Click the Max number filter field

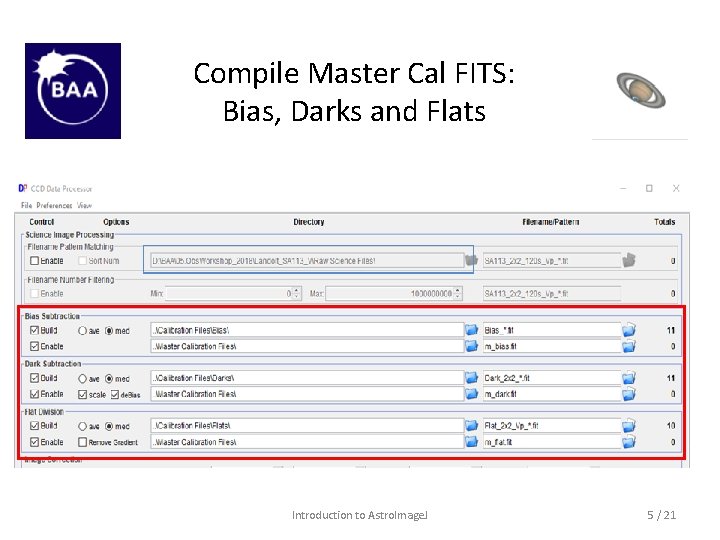click(390, 293)
